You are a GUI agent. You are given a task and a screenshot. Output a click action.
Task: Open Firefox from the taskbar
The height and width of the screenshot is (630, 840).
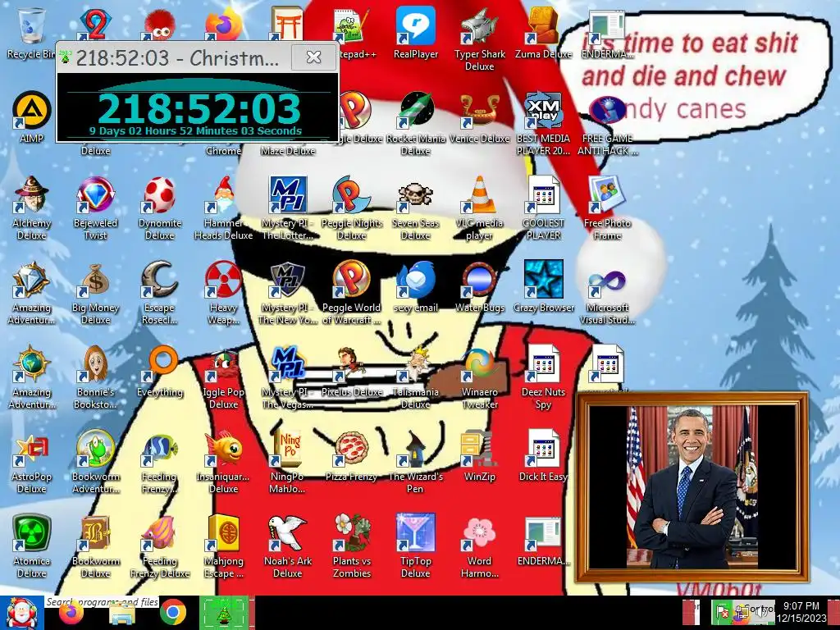pos(71,614)
